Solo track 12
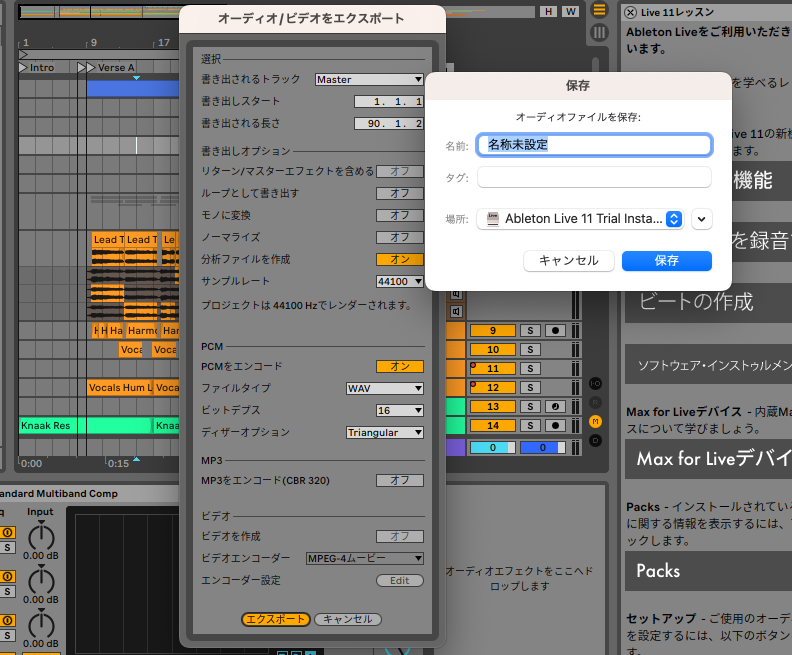The image size is (792, 655). [530, 388]
